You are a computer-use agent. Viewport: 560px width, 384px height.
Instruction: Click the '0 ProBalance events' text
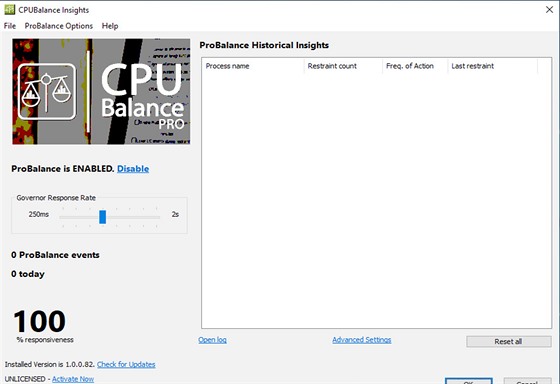(x=55, y=255)
